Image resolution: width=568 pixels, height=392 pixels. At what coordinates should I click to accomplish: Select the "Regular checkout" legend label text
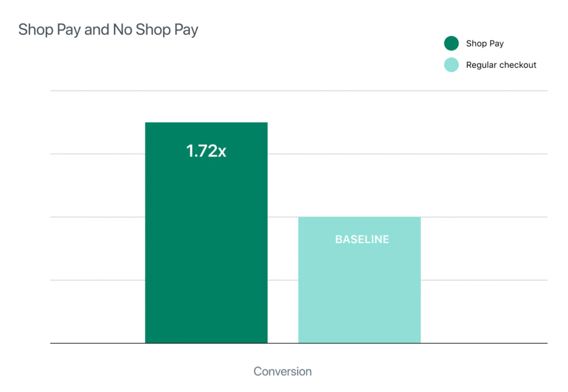coord(501,65)
